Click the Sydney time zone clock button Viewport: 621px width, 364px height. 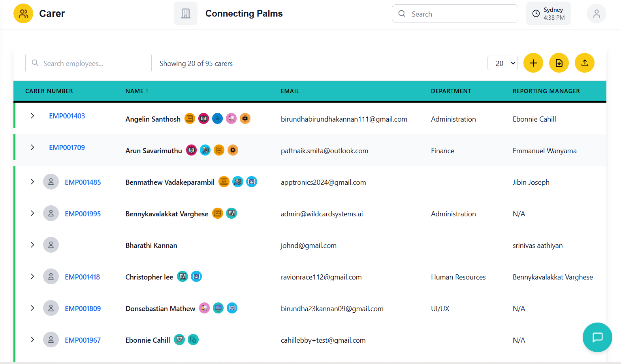pyautogui.click(x=548, y=14)
